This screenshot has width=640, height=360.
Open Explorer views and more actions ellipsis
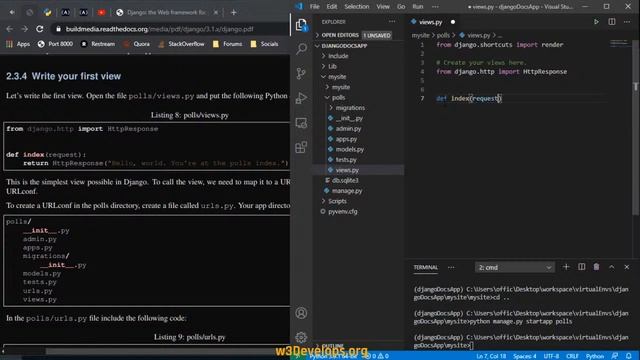[392, 22]
